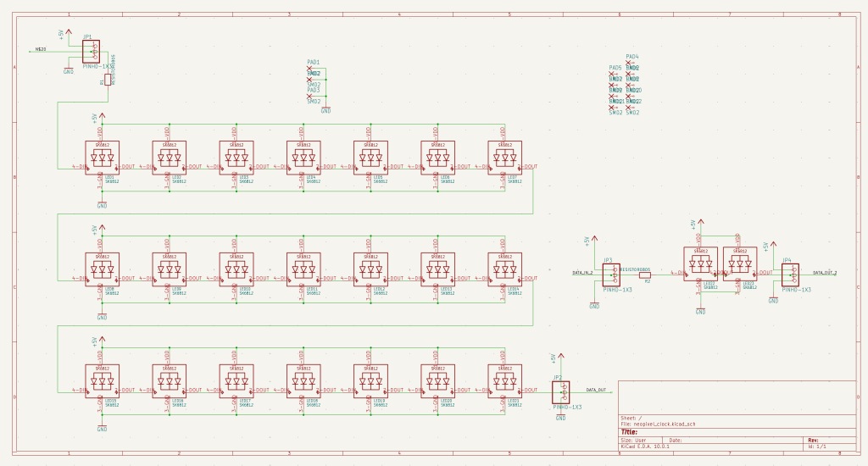Screen dimensions: 868x466
Task: Click the +5V power symbol beside JP1
Action: point(66,34)
